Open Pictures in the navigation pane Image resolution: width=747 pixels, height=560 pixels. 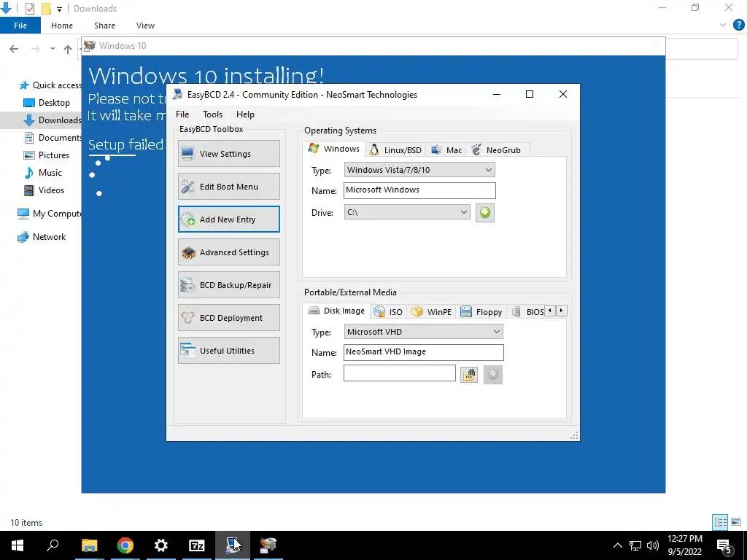coord(47,155)
